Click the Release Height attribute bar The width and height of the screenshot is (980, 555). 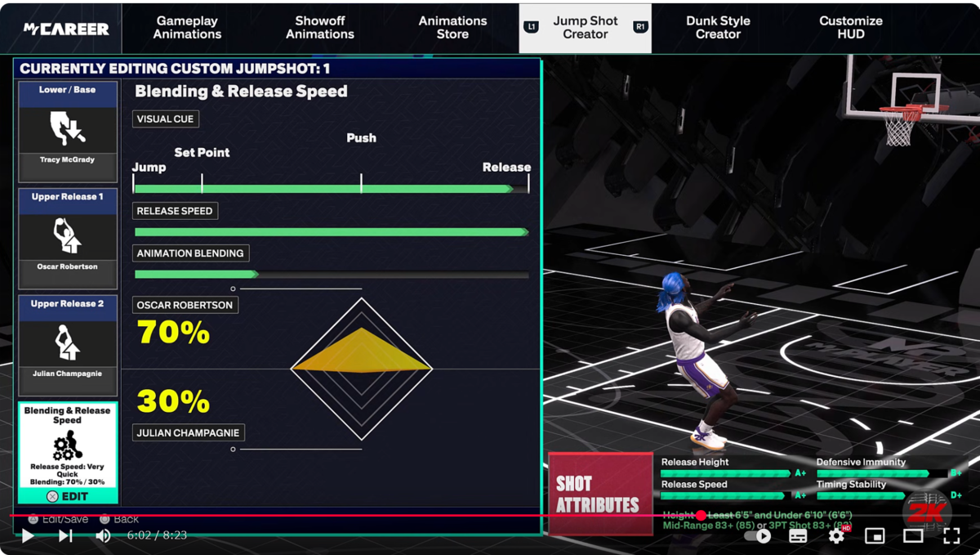(x=725, y=473)
